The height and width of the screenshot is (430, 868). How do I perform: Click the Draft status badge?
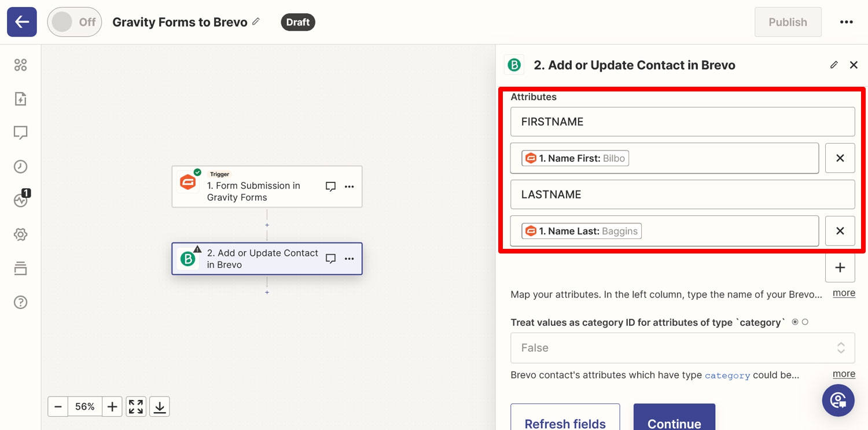298,22
